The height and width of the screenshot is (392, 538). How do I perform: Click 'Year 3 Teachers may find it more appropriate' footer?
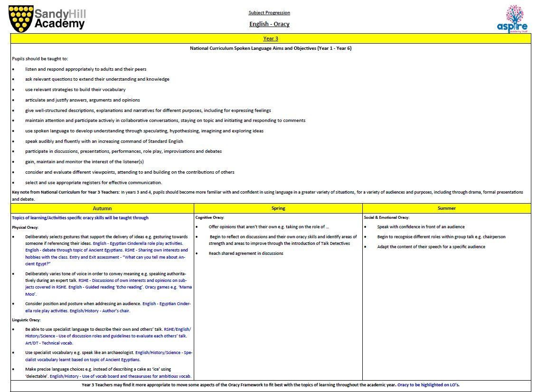click(271, 385)
